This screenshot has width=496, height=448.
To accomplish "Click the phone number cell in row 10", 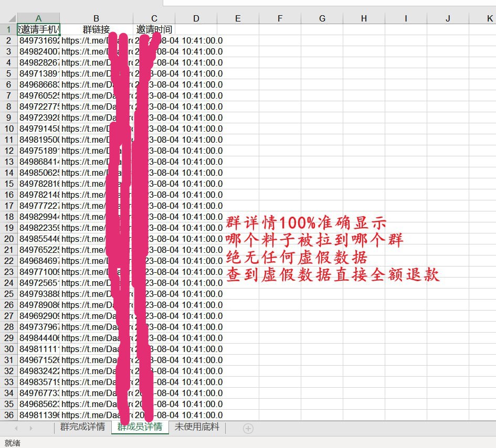I will click(39, 129).
